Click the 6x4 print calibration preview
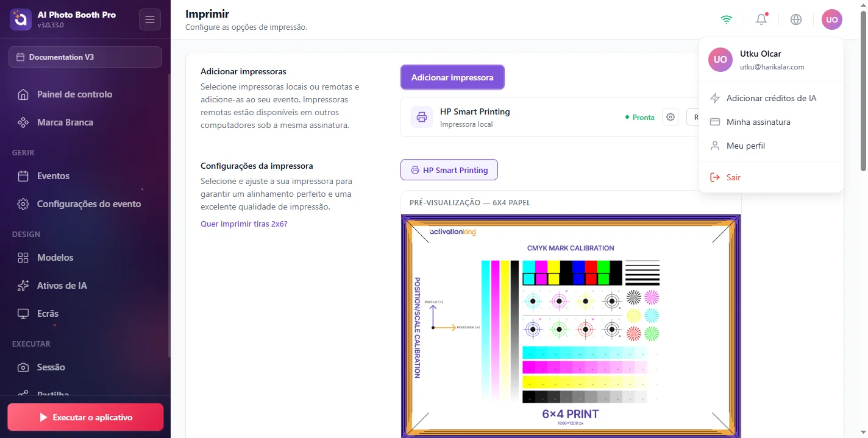 [571, 326]
